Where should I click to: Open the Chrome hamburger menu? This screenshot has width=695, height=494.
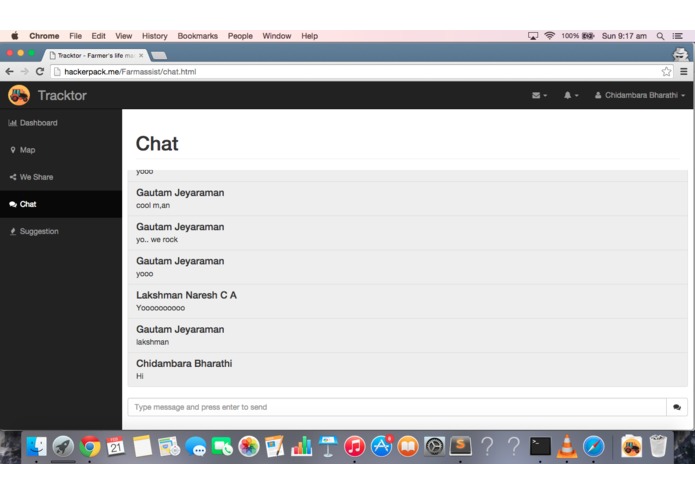coord(684,71)
